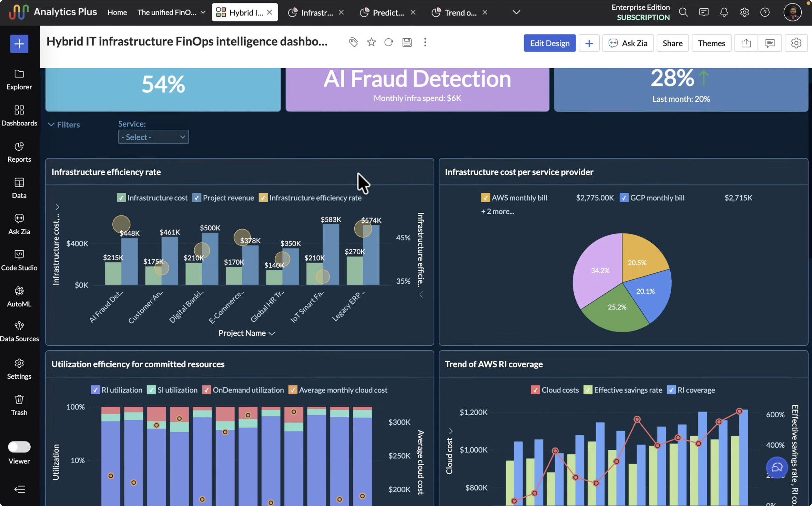812x506 pixels.
Task: Open the AutoML sidebar icon
Action: tap(19, 296)
